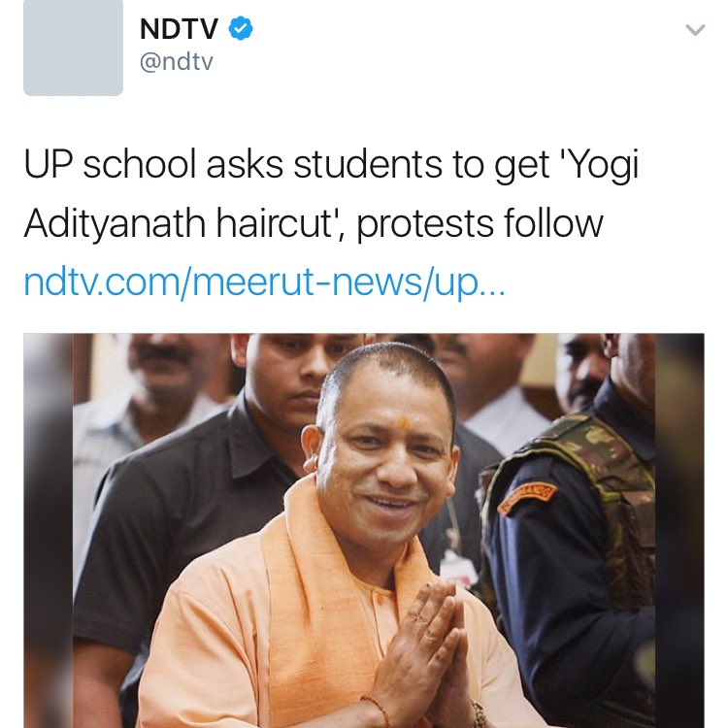The image size is (728, 728).
Task: Click the 'protests follow' text
Action: pyautogui.click(x=480, y=225)
